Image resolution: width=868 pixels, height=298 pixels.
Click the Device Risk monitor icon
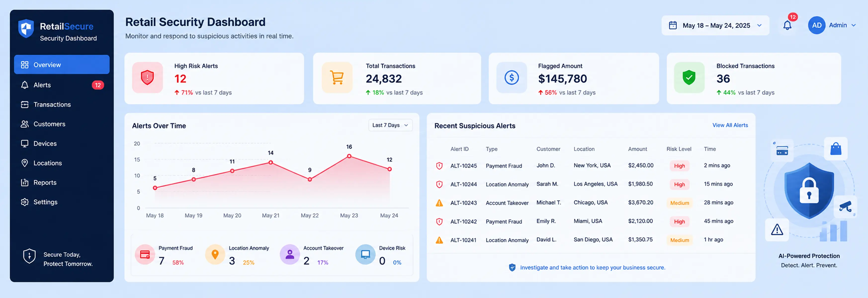pos(365,254)
